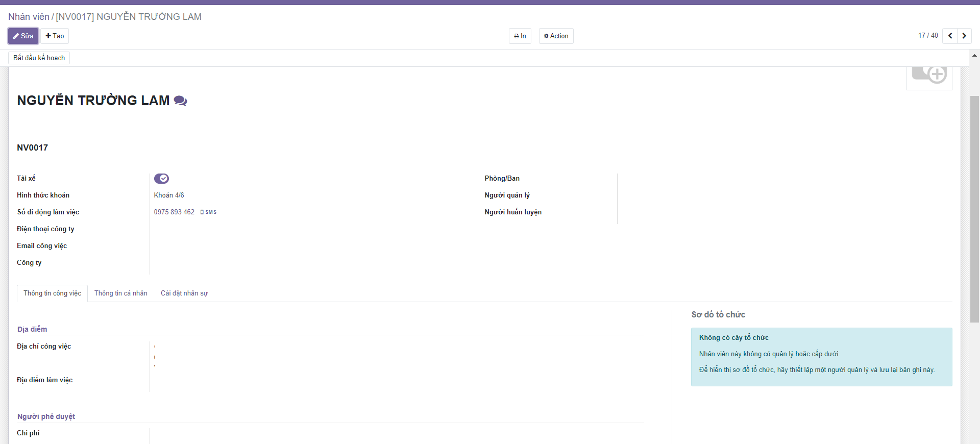The width and height of the screenshot is (980, 444).
Task: Go to the previous employee record
Action: tap(950, 36)
